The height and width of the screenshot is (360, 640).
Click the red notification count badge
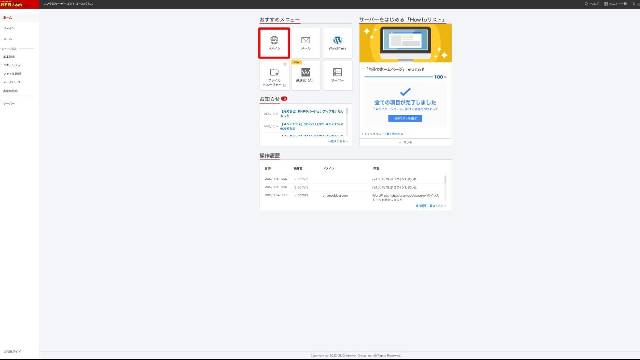click(x=284, y=99)
